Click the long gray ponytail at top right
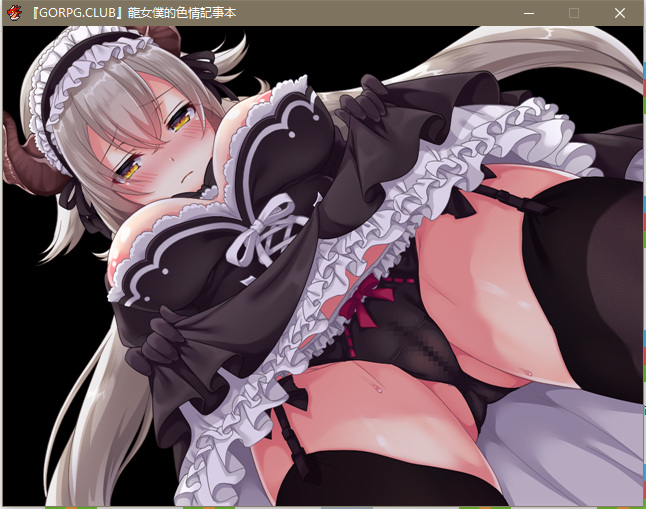Viewport: 646px width, 509px height. pyautogui.click(x=560, y=58)
